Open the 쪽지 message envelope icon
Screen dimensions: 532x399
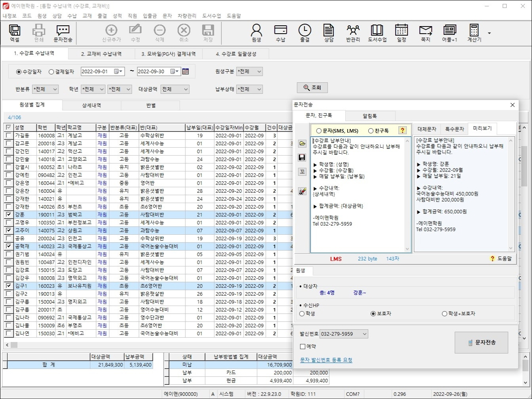pos(426,33)
